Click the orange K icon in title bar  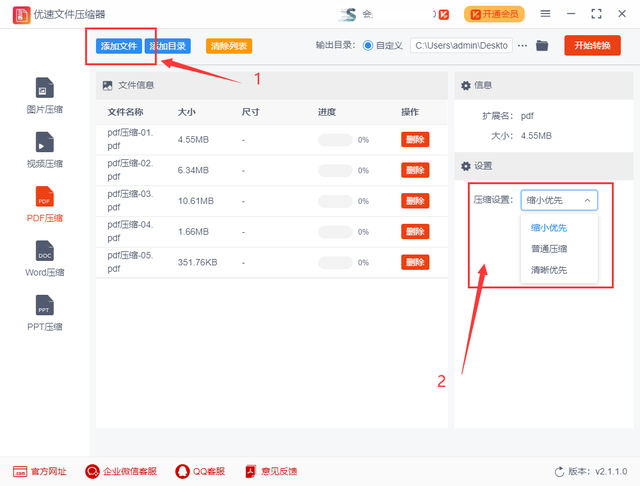(444, 15)
